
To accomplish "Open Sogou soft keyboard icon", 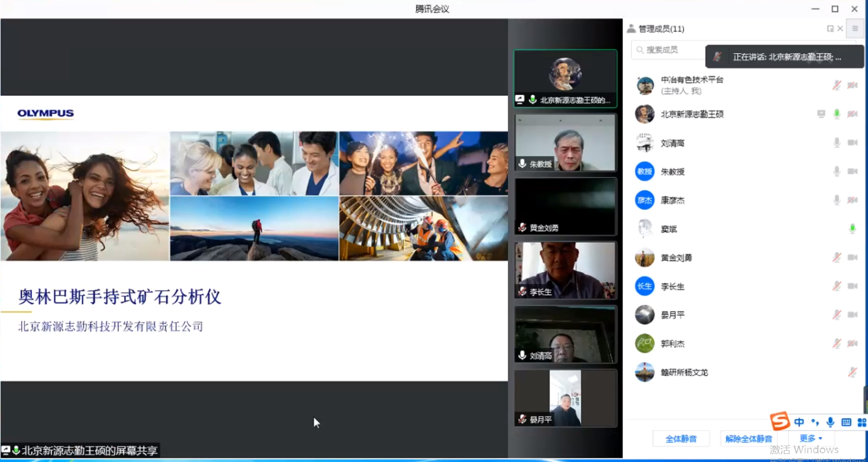I will coord(846,422).
